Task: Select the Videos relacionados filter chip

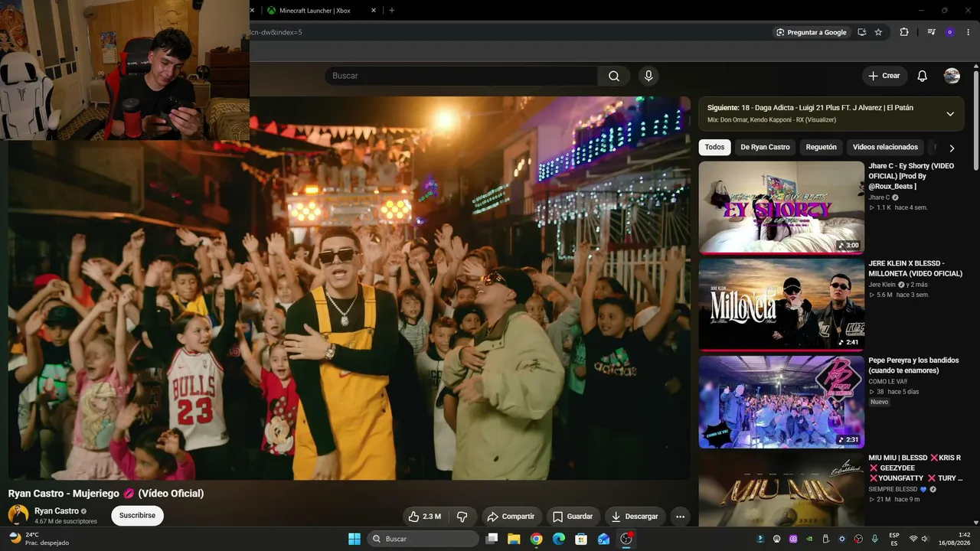Action: (885, 147)
